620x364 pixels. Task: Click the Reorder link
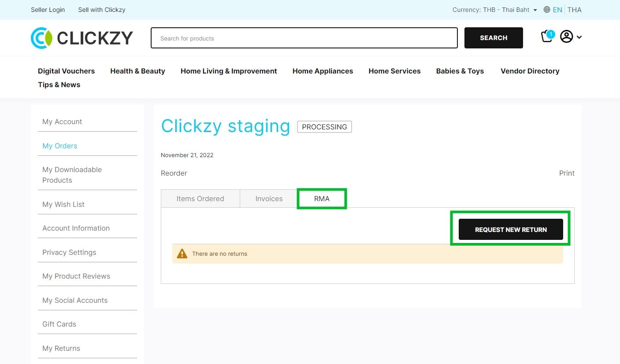coord(174,173)
